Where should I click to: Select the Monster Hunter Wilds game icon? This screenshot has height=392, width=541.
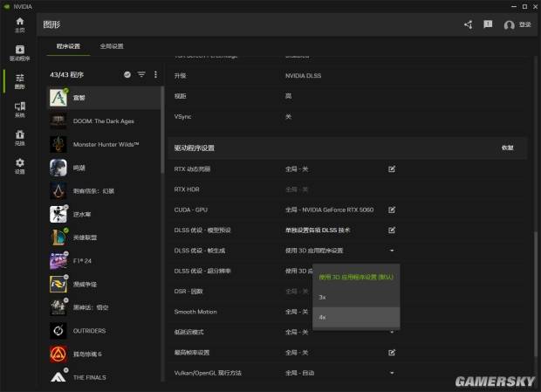[58, 144]
